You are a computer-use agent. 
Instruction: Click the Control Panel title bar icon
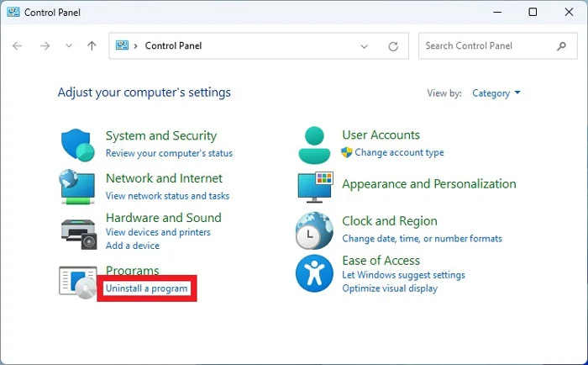coord(13,12)
